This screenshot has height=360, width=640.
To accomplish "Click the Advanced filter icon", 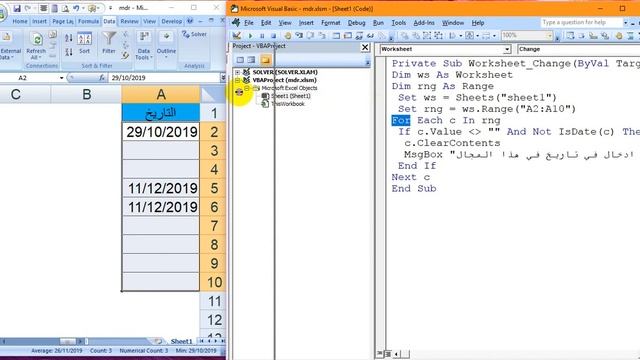I will click(125, 55).
